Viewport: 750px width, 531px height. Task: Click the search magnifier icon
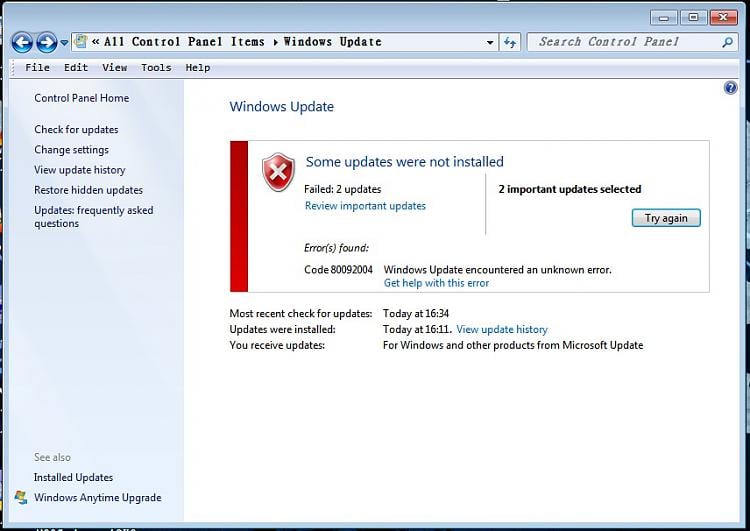[x=728, y=42]
